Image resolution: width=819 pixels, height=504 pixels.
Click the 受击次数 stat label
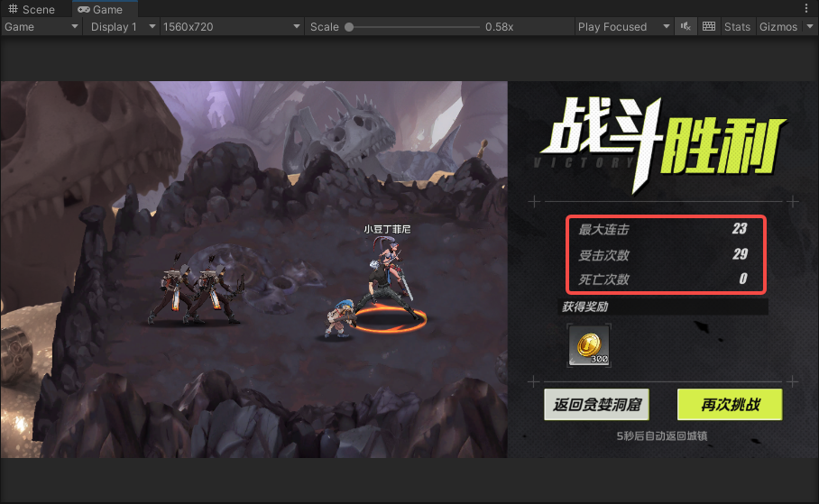(603, 255)
